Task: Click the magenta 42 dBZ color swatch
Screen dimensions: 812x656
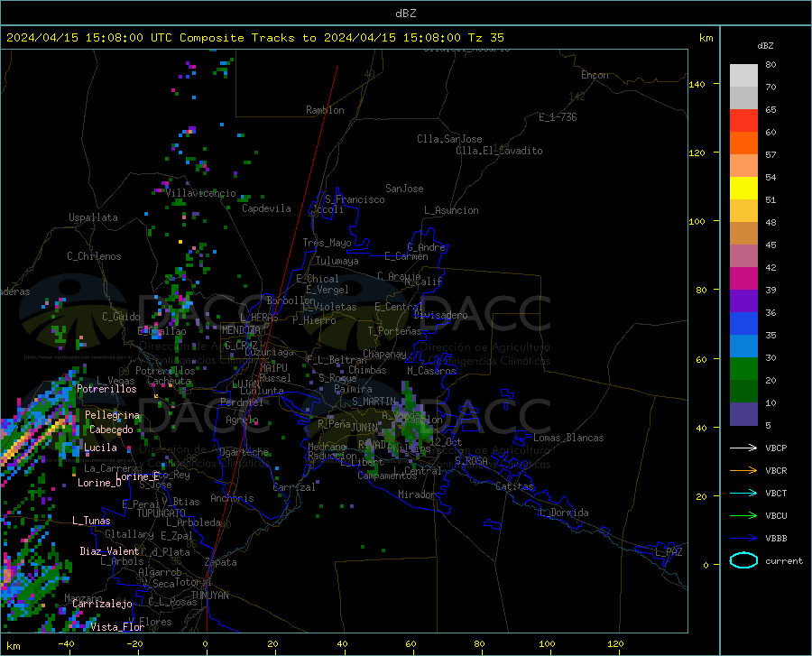Action: (743, 279)
